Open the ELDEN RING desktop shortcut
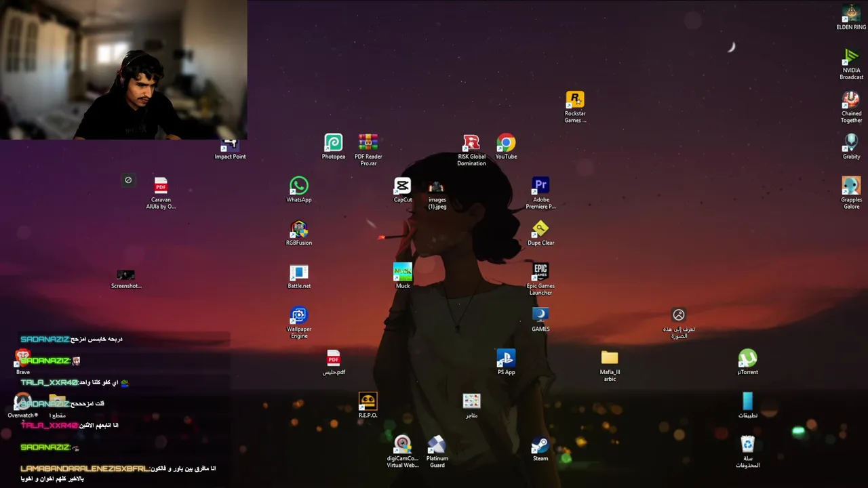Viewport: 868px width, 488px height. 851,18
